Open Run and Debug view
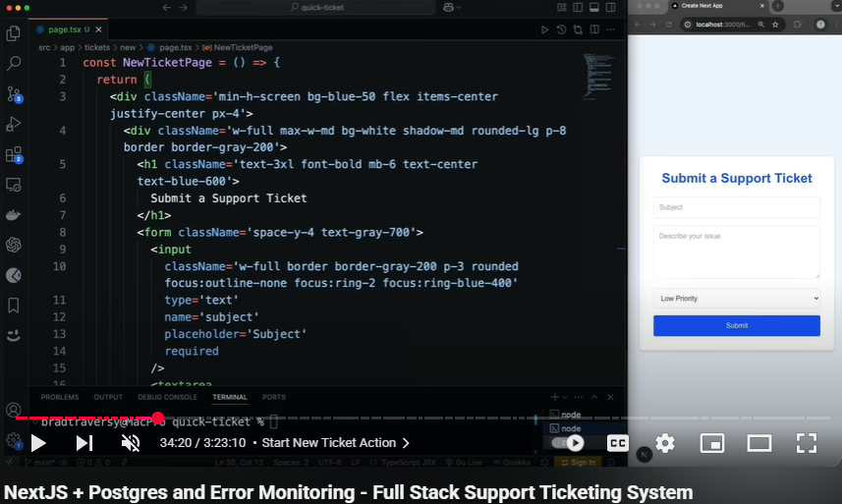 click(x=14, y=125)
